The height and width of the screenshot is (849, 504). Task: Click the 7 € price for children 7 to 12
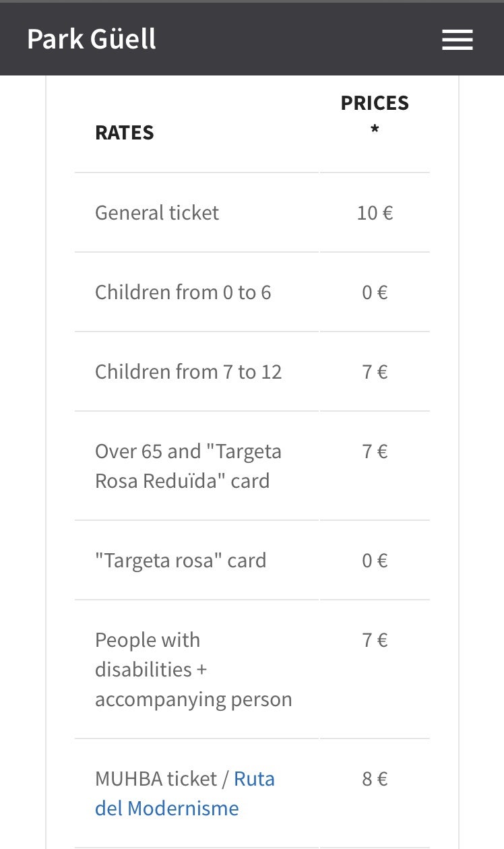(x=375, y=372)
